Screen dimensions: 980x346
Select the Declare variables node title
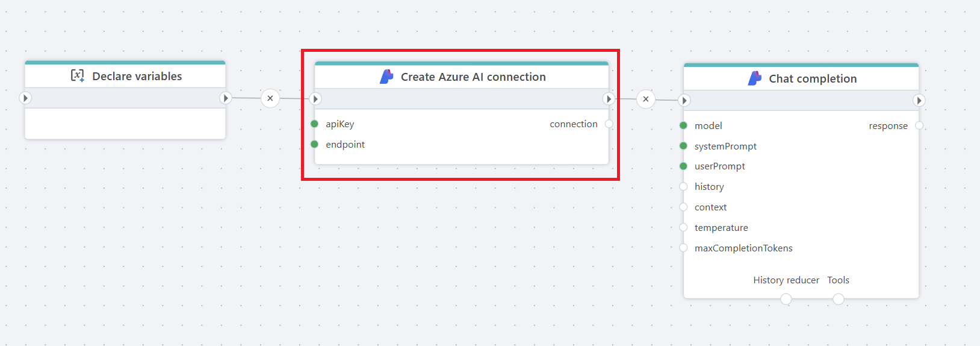pos(137,77)
